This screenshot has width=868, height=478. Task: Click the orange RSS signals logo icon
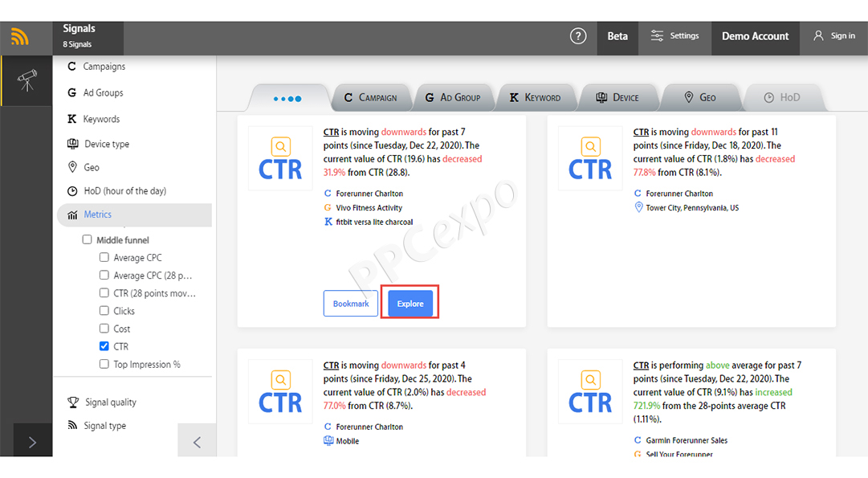20,37
